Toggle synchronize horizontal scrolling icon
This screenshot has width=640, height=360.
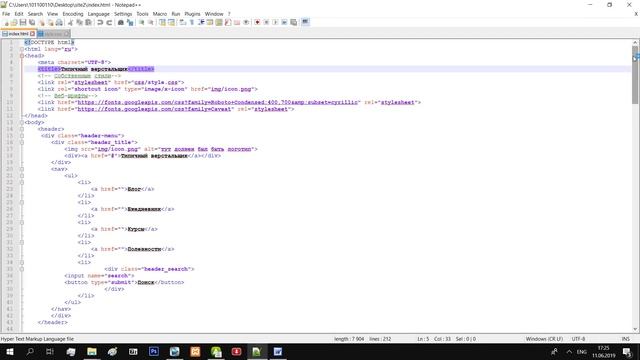171,22
